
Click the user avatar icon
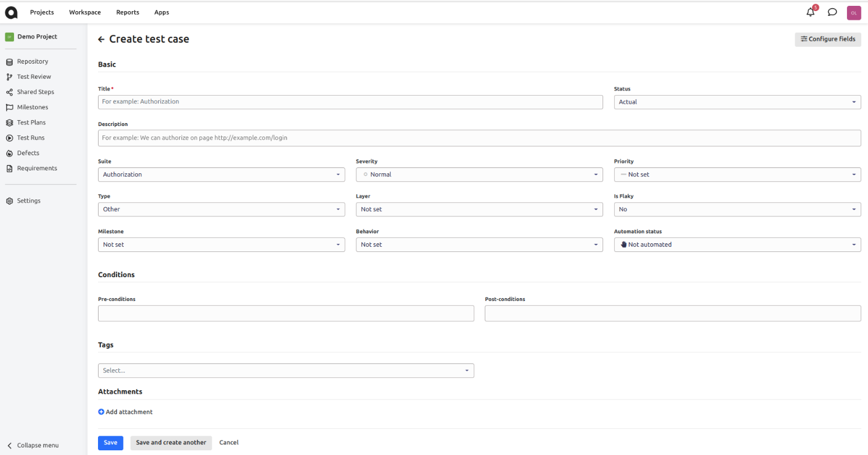pyautogui.click(x=853, y=13)
